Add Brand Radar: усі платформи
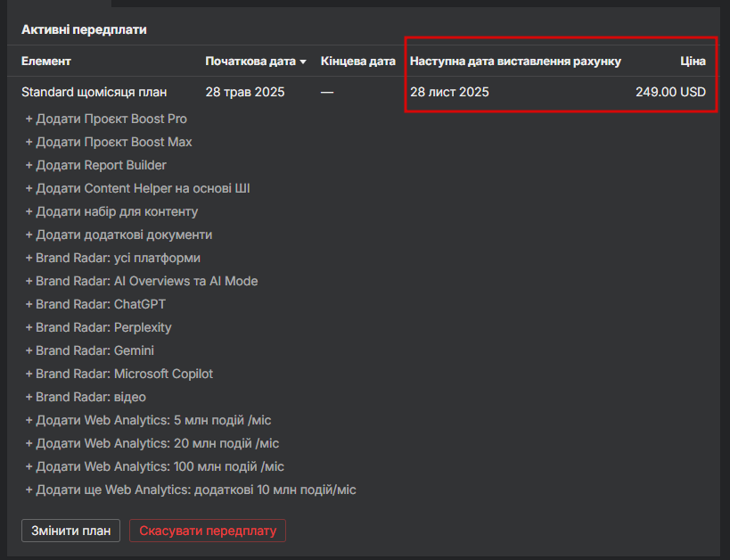Image resolution: width=730 pixels, height=560 pixels. pos(113,258)
